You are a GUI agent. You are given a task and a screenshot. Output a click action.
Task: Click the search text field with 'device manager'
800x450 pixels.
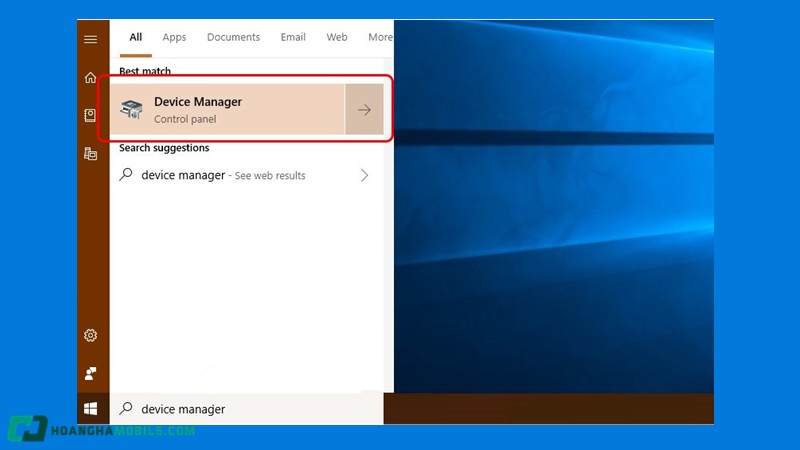[x=250, y=409]
